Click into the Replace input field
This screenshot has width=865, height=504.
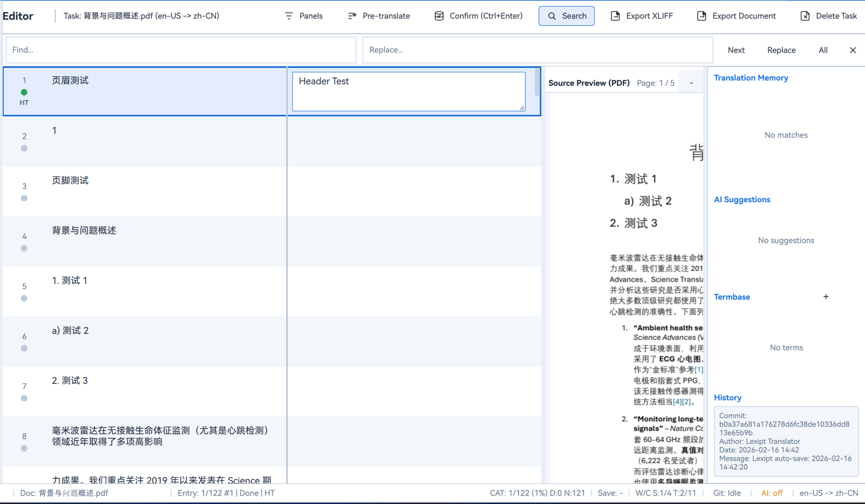[x=537, y=50]
